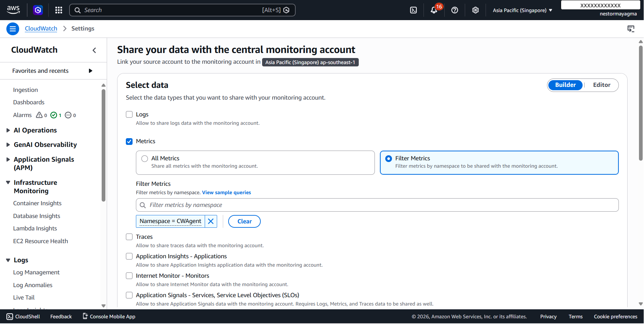
Task: Click Feedback in the footer
Action: coord(61,317)
